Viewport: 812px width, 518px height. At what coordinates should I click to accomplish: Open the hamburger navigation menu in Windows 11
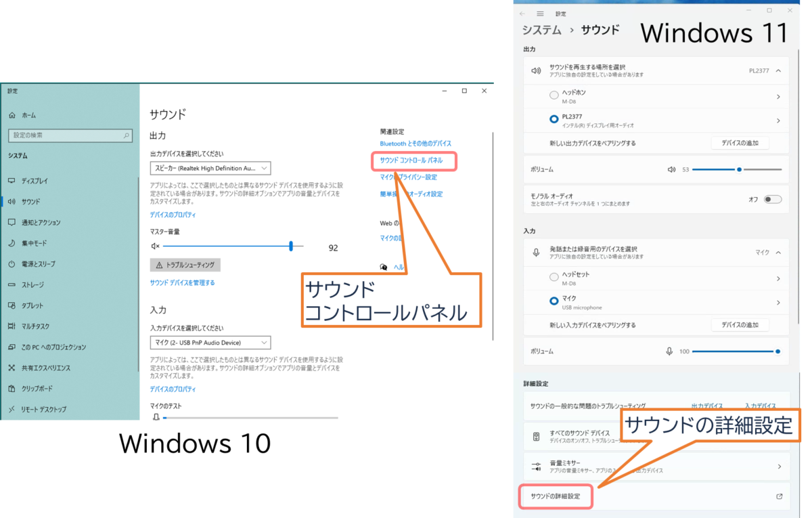[x=540, y=14]
